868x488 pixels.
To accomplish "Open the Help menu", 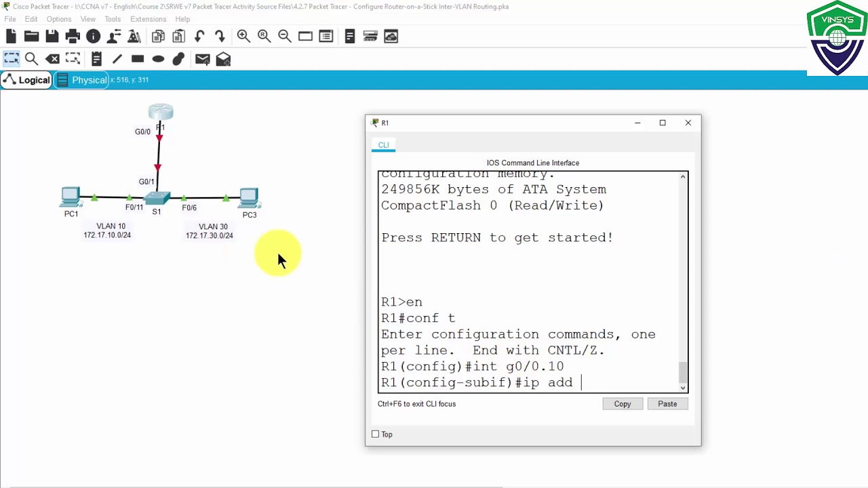I will click(x=182, y=19).
